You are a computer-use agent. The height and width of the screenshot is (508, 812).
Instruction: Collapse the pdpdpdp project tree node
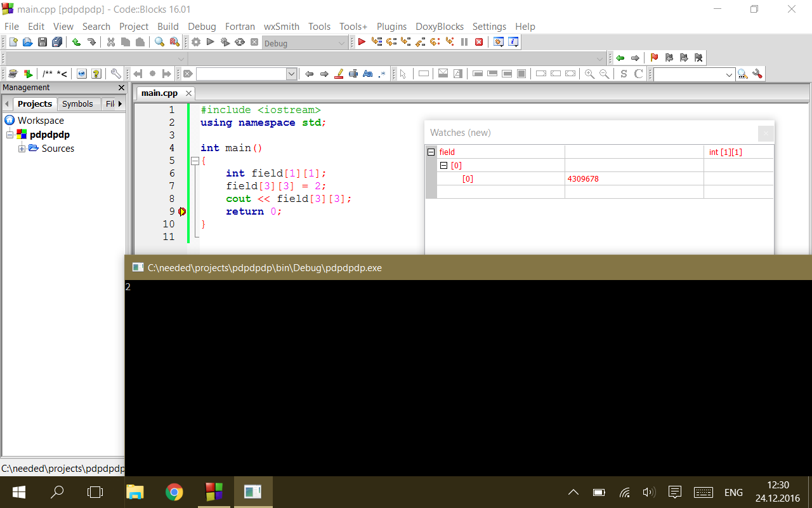click(x=10, y=135)
